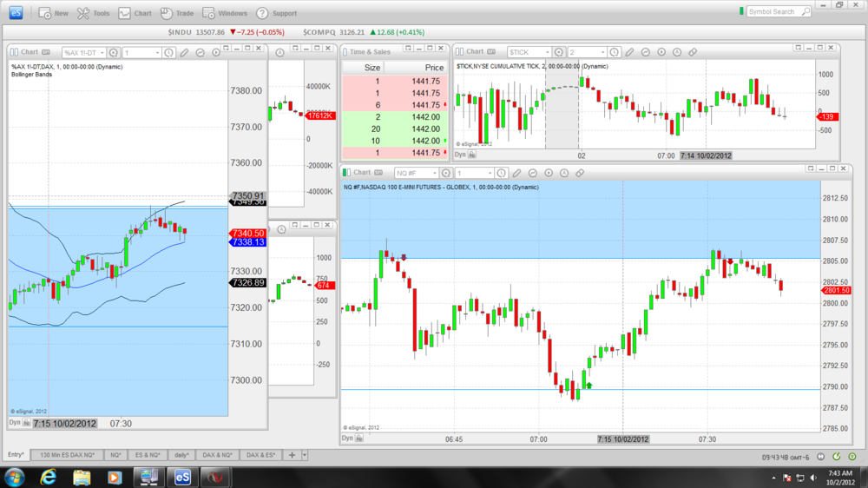Open Internet Explorer from taskbar
The image size is (868, 488).
(x=49, y=477)
